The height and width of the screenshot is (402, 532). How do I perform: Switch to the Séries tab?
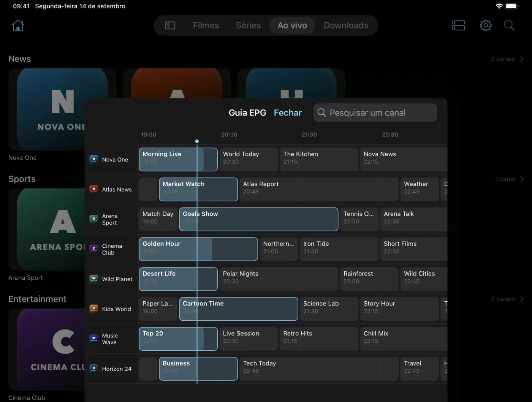tap(248, 25)
